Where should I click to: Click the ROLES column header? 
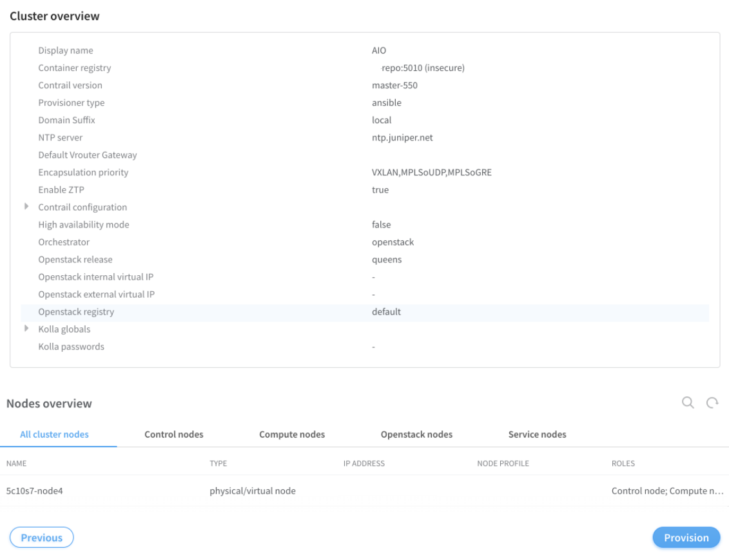coord(623,463)
